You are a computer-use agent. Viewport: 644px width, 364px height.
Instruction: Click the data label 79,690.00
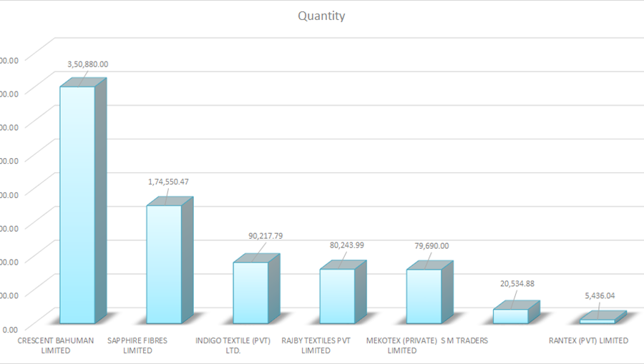pyautogui.click(x=431, y=246)
